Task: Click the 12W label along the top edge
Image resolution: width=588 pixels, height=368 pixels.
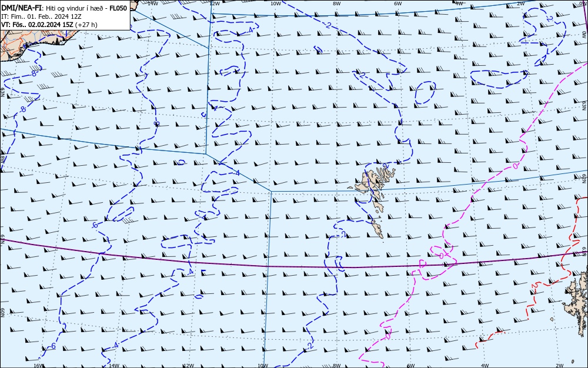Action: pyautogui.click(x=214, y=4)
